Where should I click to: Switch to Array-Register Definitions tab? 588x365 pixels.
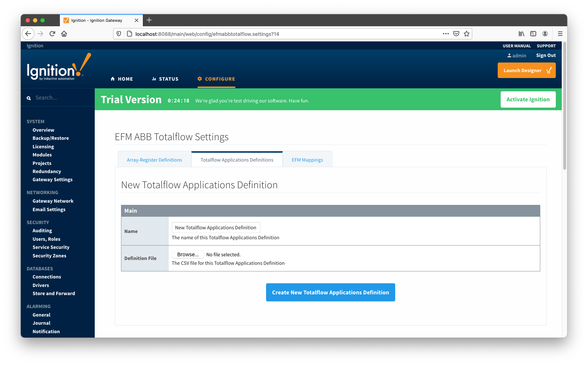154,160
